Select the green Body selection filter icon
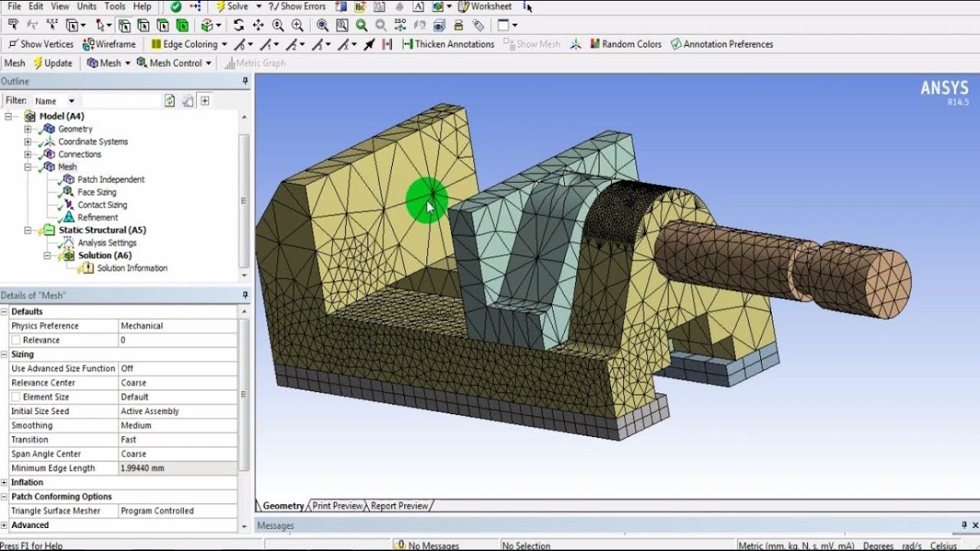The width and height of the screenshot is (980, 551). (x=182, y=25)
